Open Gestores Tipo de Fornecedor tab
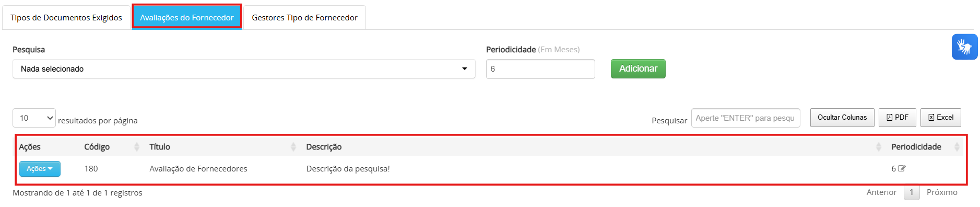Screen dimensions: 980x207 point(305,18)
